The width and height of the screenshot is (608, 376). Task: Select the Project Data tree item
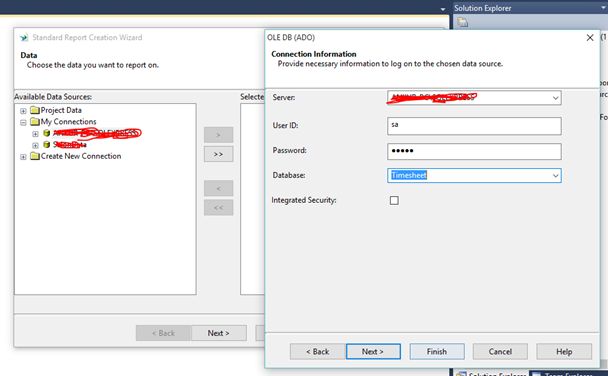tap(61, 110)
